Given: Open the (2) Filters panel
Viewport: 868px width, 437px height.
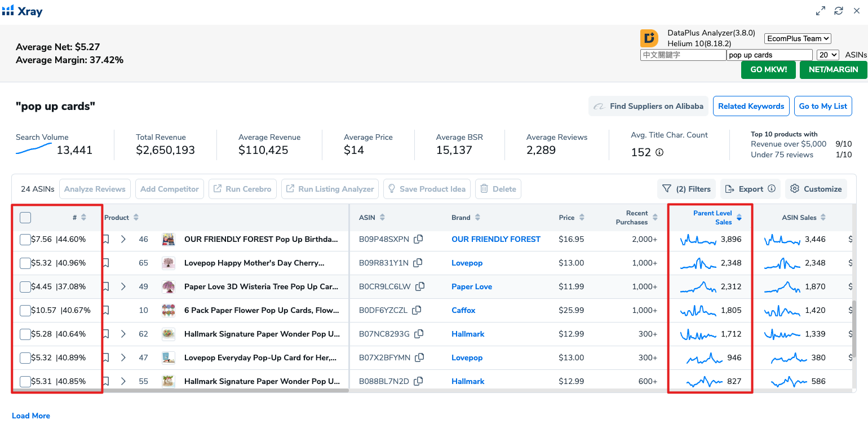Looking at the screenshot, I should (686, 189).
